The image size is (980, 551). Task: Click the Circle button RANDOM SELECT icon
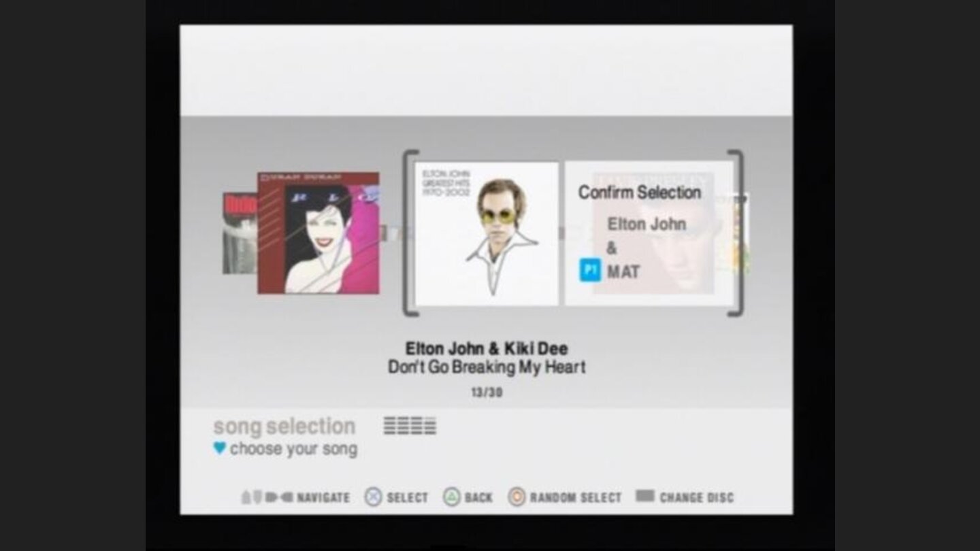[517, 497]
